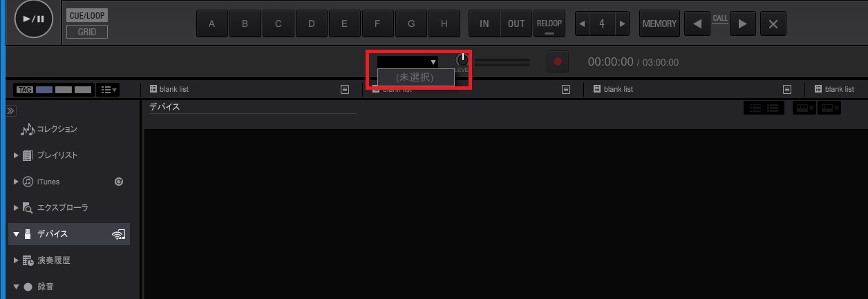This screenshot has width=868, height=299.
Task: Call the next cue with right arrow
Action: (743, 24)
